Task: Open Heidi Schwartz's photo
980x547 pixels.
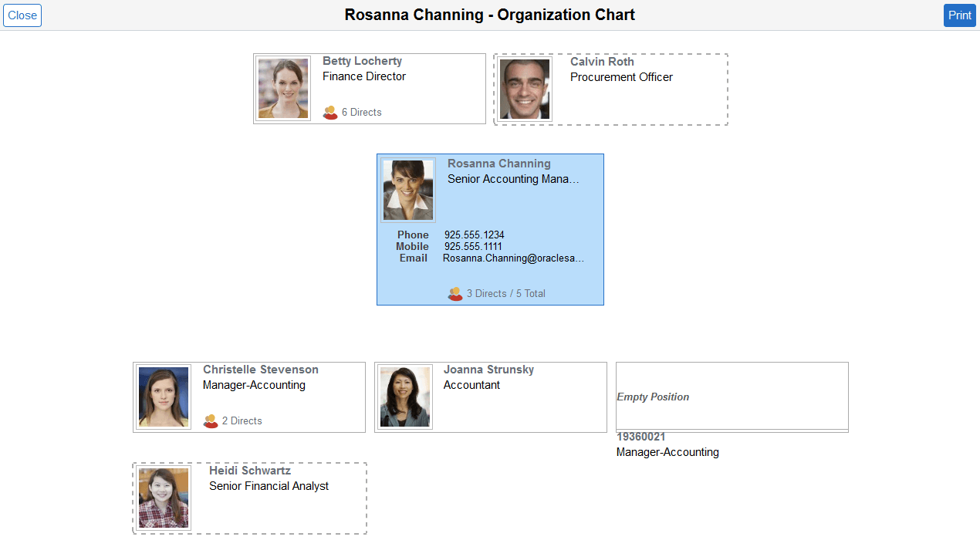Action: [x=163, y=497]
